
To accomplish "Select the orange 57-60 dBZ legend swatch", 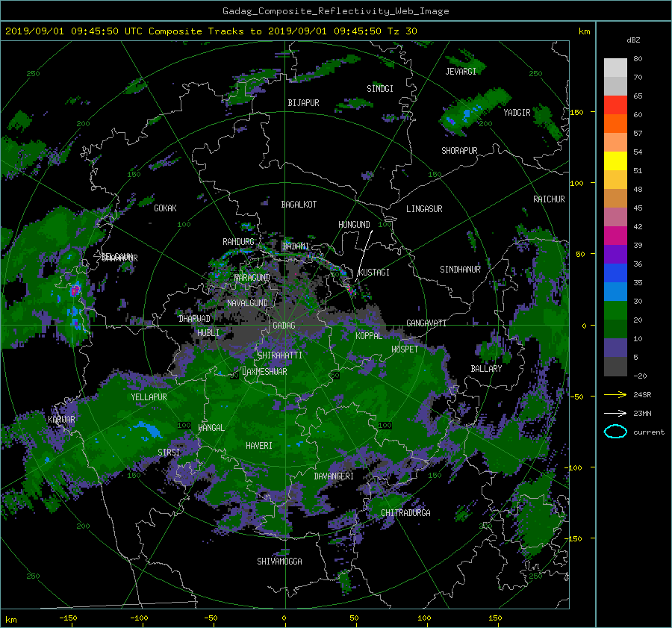I will click(615, 123).
